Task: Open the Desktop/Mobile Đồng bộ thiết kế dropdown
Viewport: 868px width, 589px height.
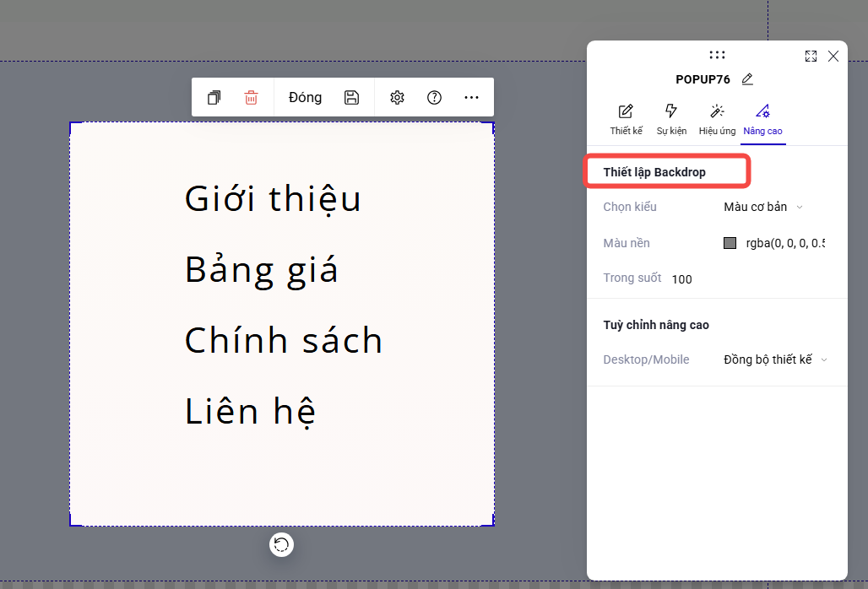Action: point(776,359)
